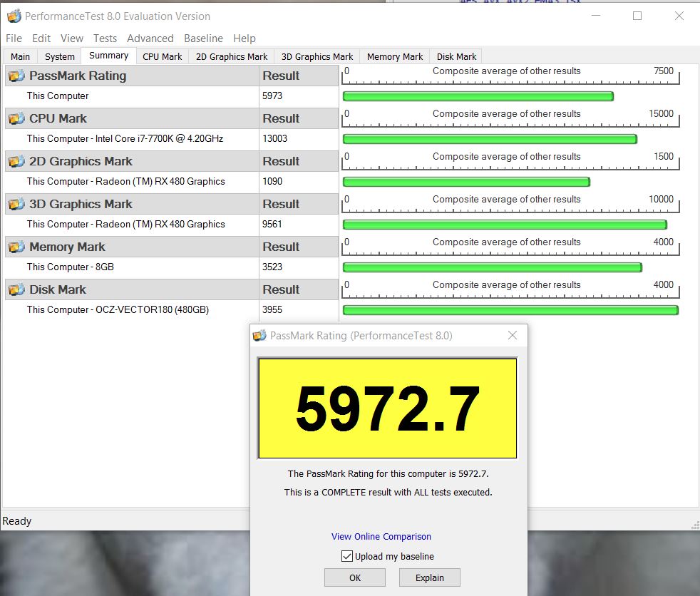Click the 2D Graphics Mark row icon
The width and height of the screenshot is (700, 596).
(x=16, y=162)
